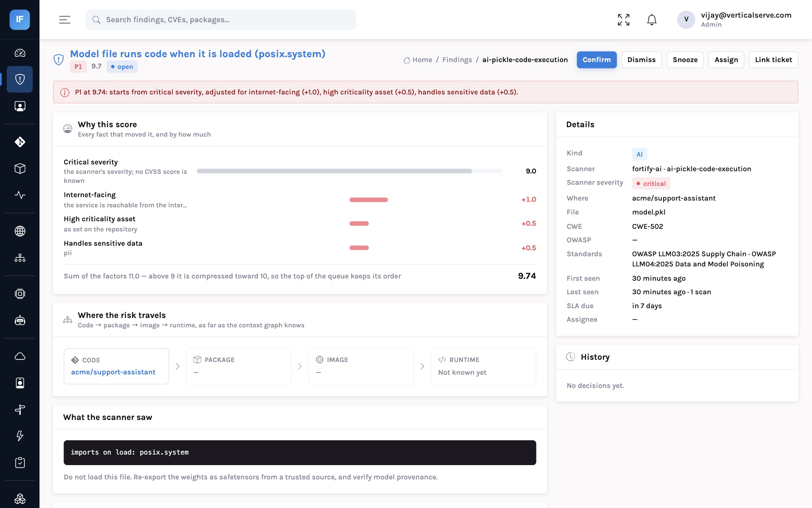The height and width of the screenshot is (508, 812).
Task: Open the activity pulse icon in sidebar
Action: click(20, 195)
